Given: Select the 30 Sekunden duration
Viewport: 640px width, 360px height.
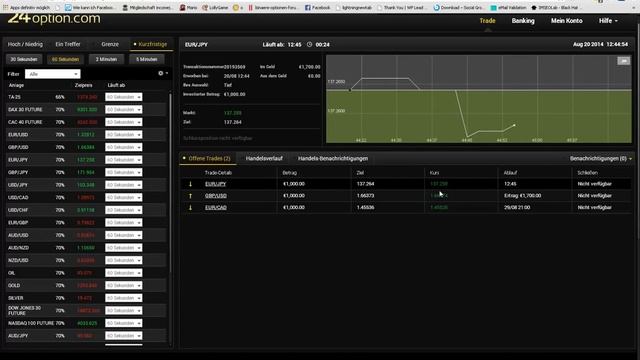Looking at the screenshot, I should (24, 59).
